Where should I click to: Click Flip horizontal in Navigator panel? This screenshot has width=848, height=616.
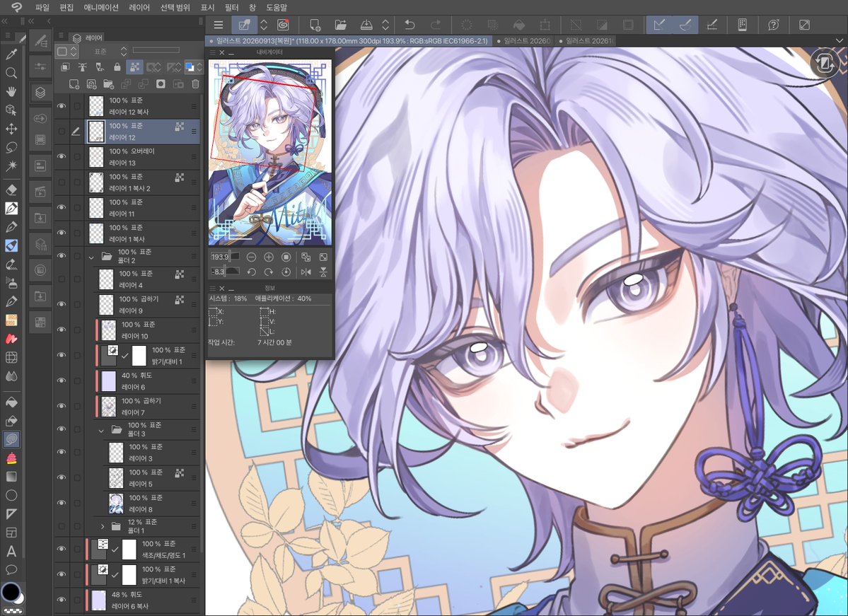pos(306,272)
